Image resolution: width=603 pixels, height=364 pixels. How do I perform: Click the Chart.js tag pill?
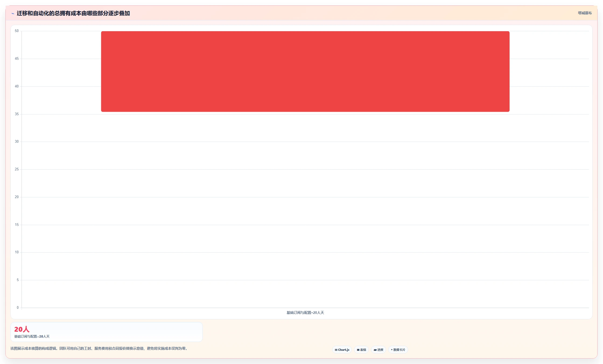click(342, 350)
